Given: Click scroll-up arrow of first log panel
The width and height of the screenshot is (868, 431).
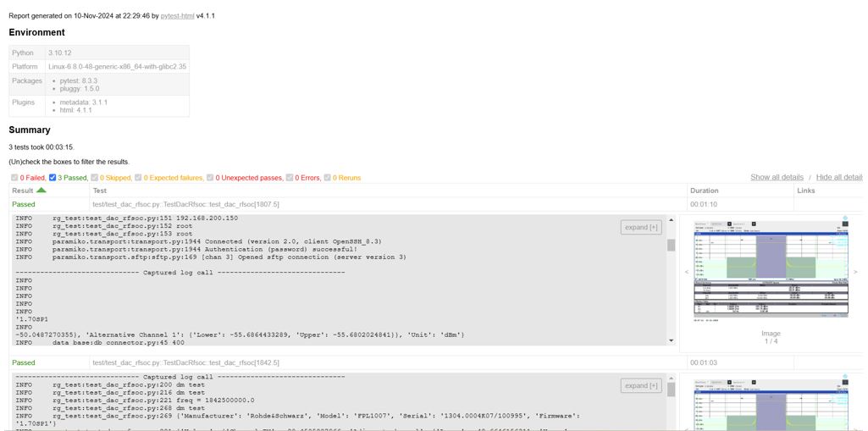Looking at the screenshot, I should point(671,219).
